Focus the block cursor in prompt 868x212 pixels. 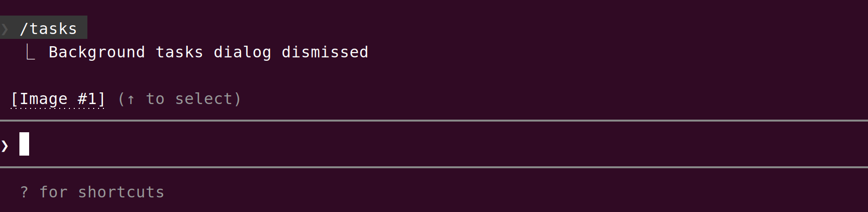(24, 144)
